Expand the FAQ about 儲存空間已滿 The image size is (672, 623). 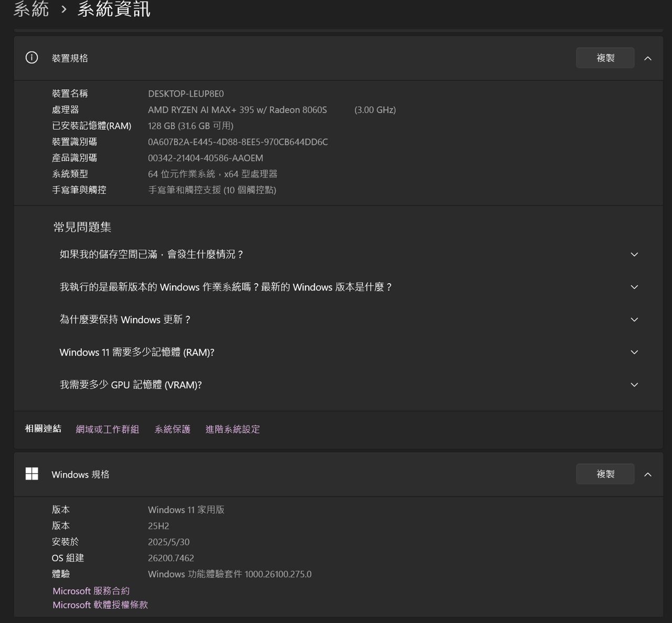coord(634,255)
